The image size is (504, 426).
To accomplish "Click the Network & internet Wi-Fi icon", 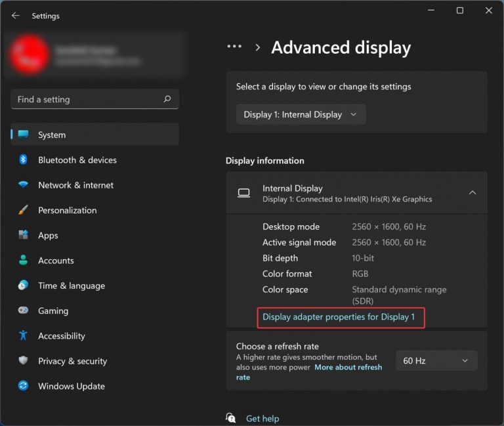I will click(x=23, y=185).
